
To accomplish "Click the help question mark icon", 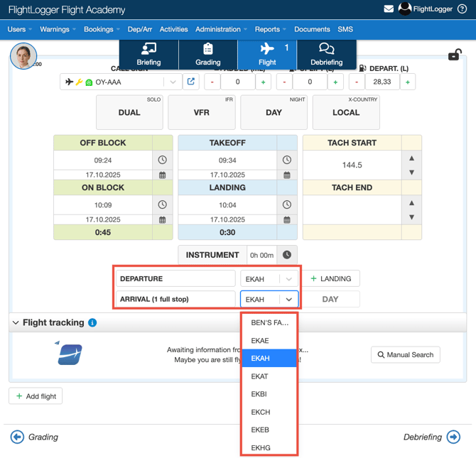I will (463, 9).
